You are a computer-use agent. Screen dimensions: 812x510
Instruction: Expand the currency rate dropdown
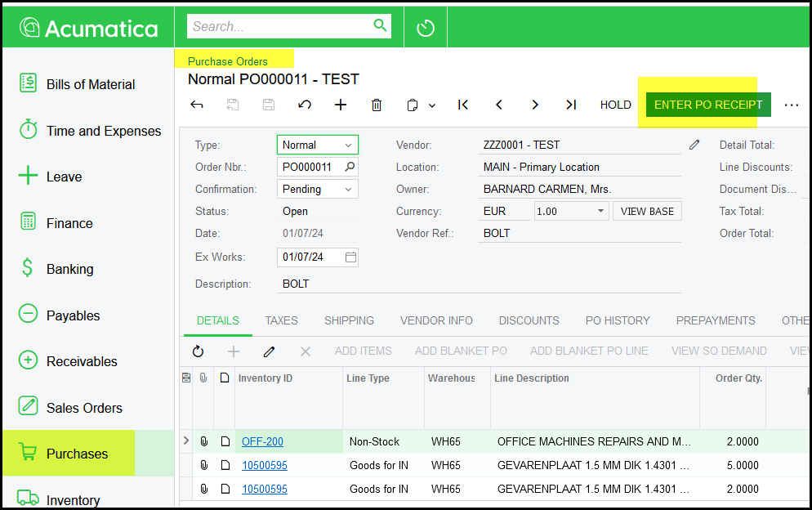point(600,211)
